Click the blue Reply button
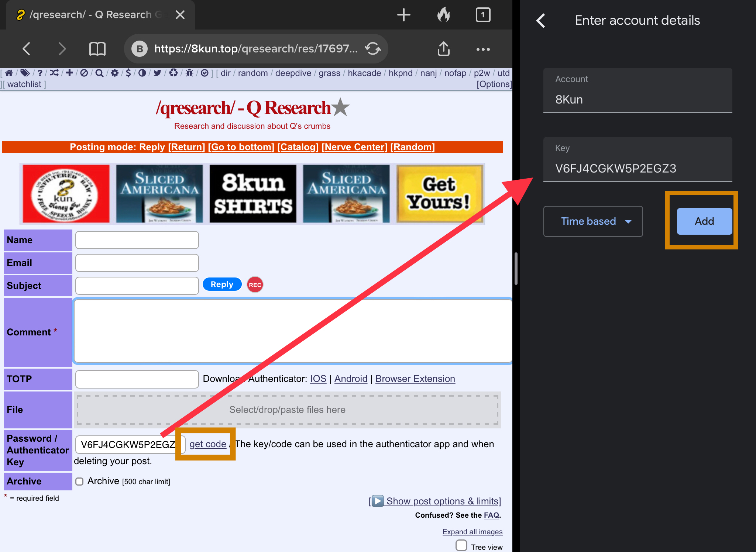The image size is (756, 552). point(222,284)
